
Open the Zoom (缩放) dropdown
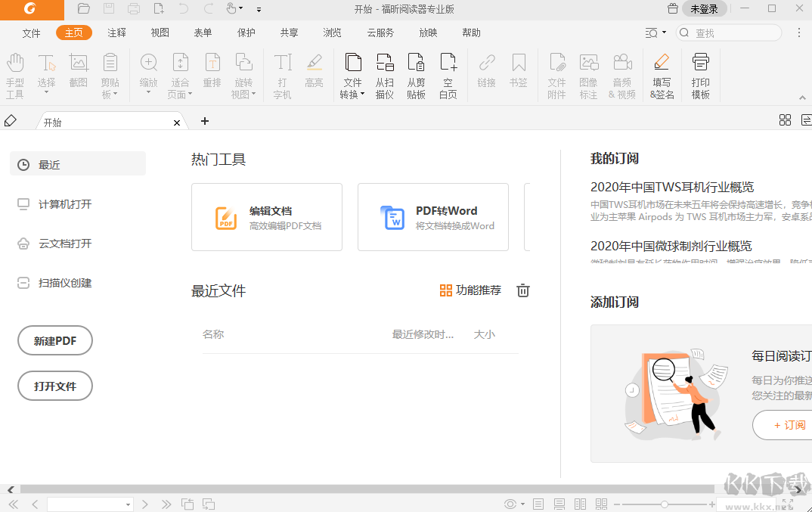[148, 73]
